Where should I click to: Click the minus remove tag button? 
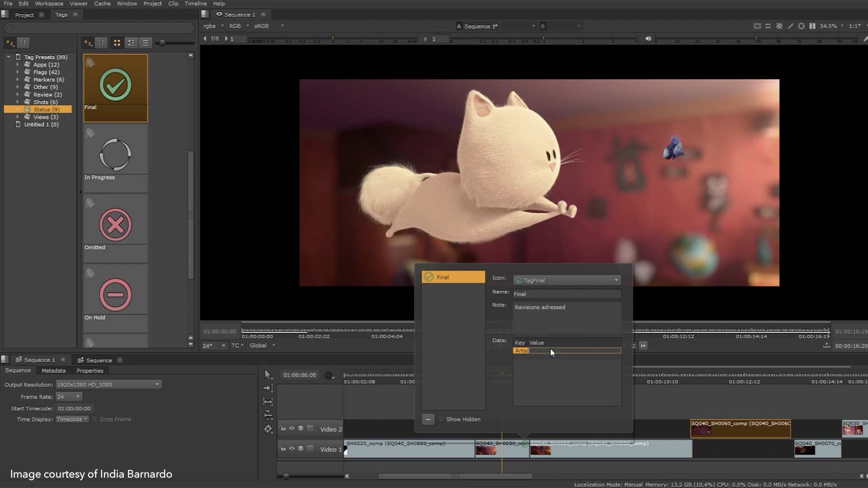[428, 419]
